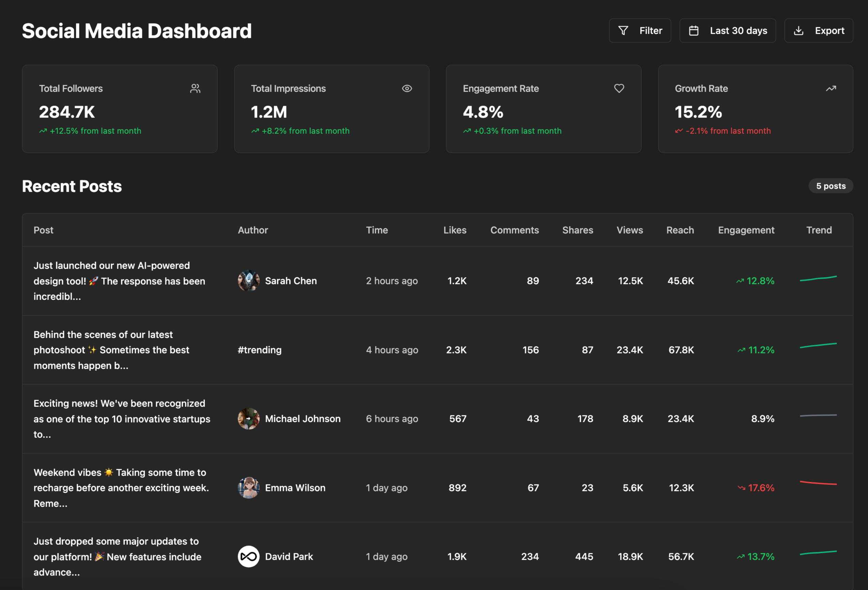Click the people icon on the Total Followers card
Image resolution: width=868 pixels, height=590 pixels.
[x=195, y=88]
